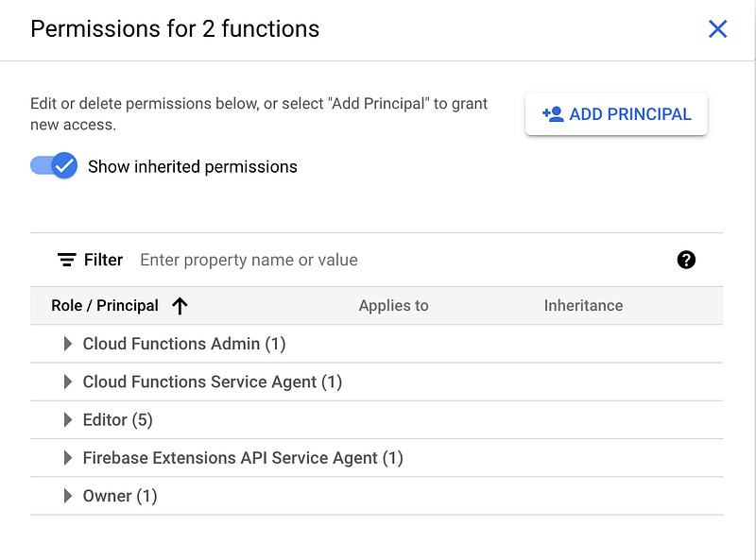This screenshot has width=756, height=560.
Task: Select the Owner (1) row label
Action: (120, 496)
